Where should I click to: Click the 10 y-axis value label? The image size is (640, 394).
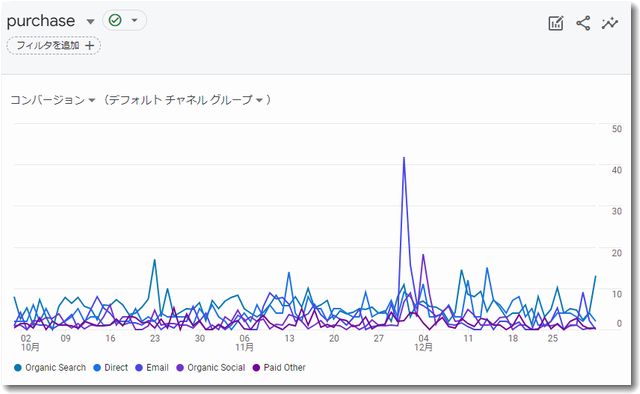[616, 294]
